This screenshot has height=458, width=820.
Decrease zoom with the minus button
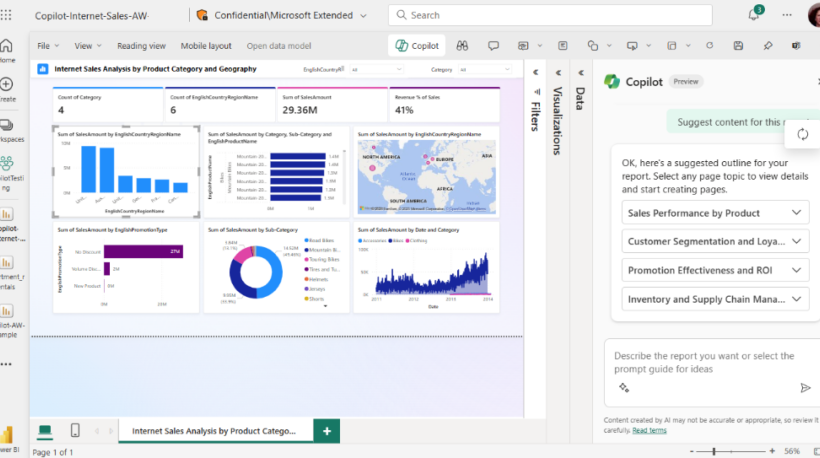(691, 451)
